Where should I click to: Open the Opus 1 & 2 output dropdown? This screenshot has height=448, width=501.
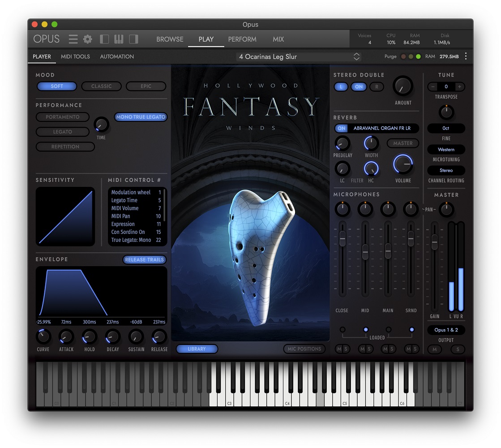[x=446, y=330]
